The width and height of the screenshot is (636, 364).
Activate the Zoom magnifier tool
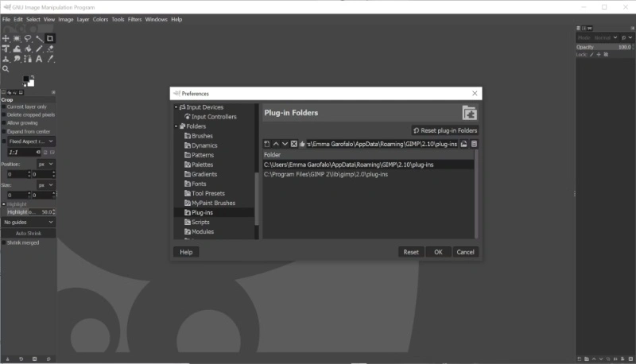[x=6, y=69]
